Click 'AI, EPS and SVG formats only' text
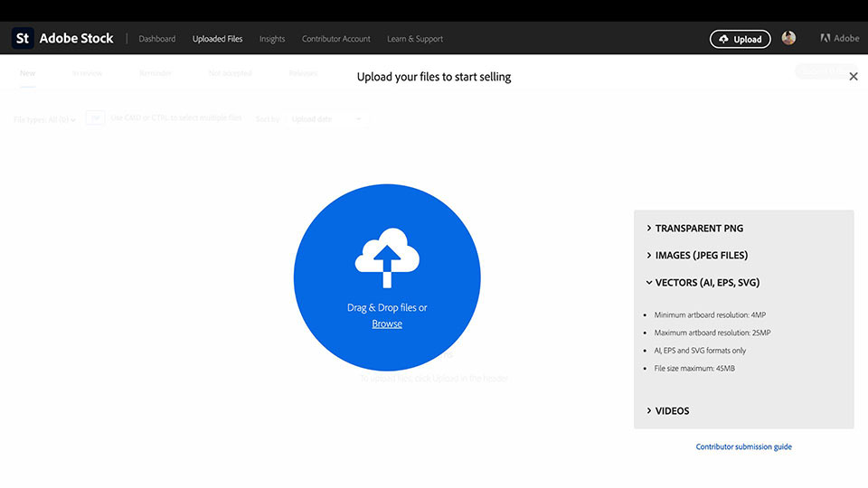 [x=700, y=351]
